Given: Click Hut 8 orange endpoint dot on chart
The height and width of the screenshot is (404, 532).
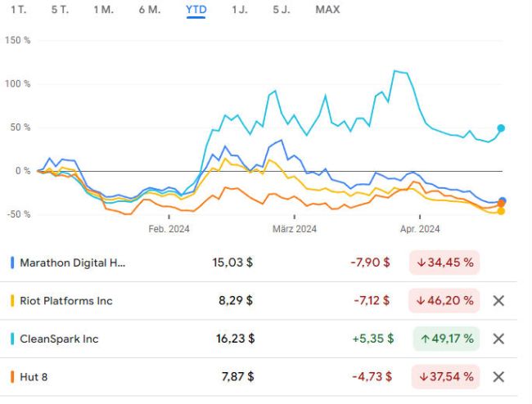Looking at the screenshot, I should click(501, 204).
